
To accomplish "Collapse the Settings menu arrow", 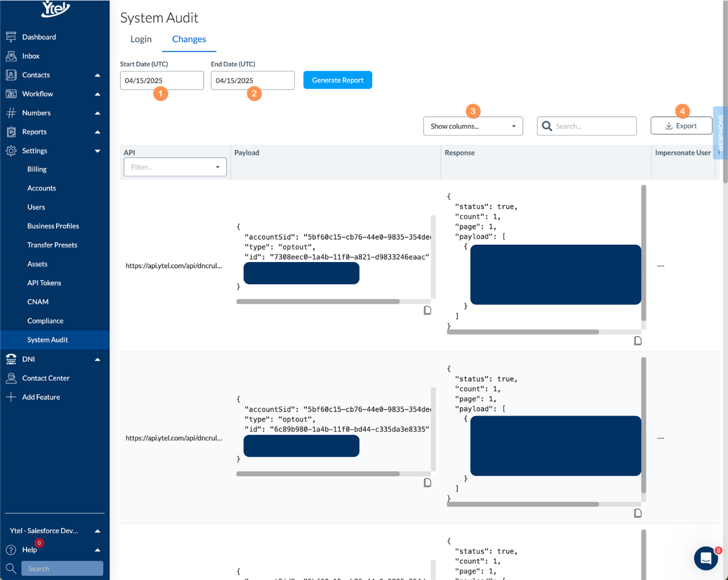I will [x=98, y=151].
